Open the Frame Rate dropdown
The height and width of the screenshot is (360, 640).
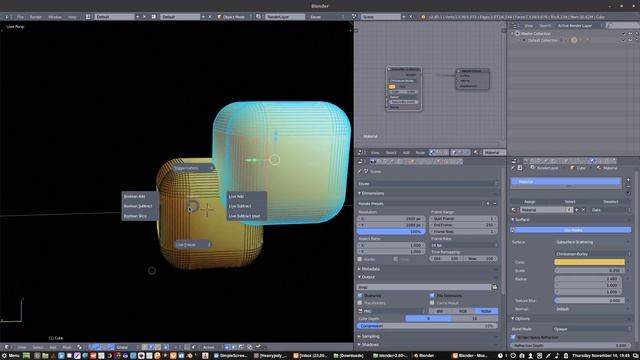[464, 245]
